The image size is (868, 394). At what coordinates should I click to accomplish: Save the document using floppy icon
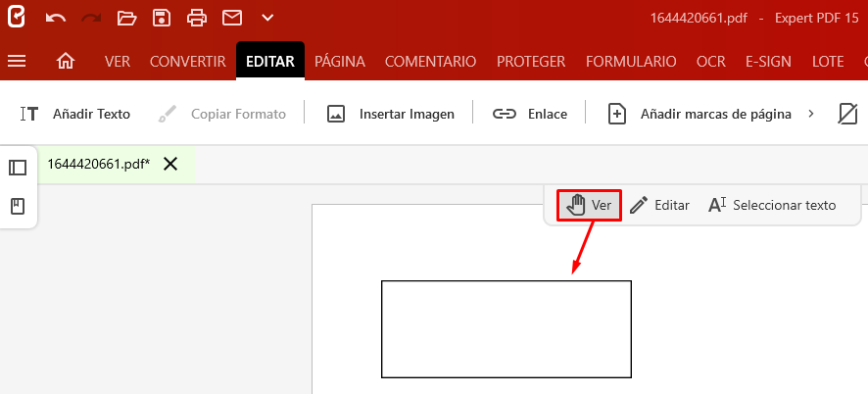click(x=161, y=18)
